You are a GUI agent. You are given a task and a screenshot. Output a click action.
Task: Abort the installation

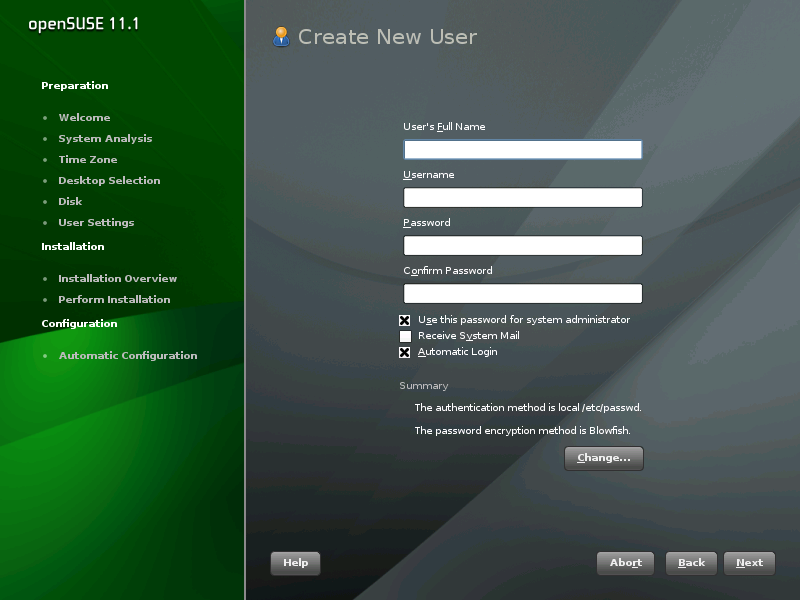click(625, 563)
